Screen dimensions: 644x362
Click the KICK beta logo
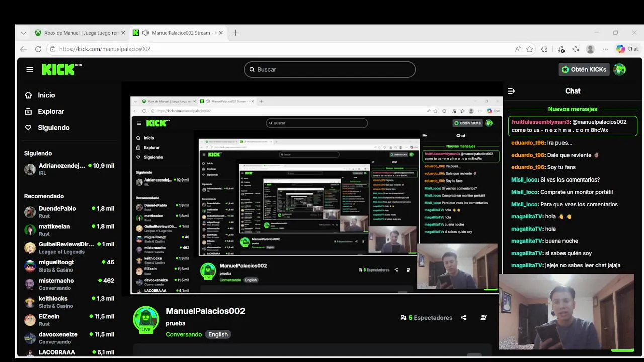tap(61, 69)
